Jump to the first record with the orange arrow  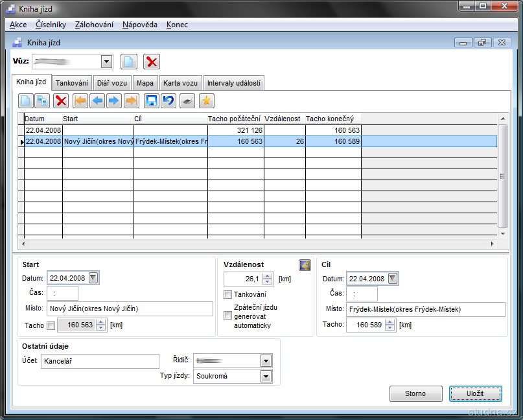point(80,100)
